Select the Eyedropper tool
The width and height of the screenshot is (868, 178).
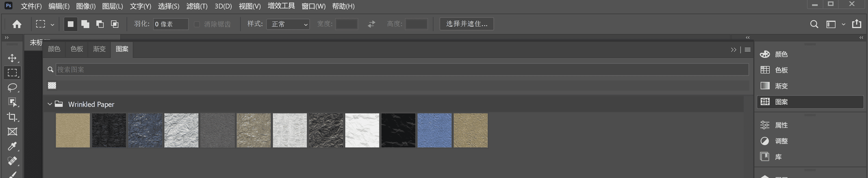click(x=12, y=146)
